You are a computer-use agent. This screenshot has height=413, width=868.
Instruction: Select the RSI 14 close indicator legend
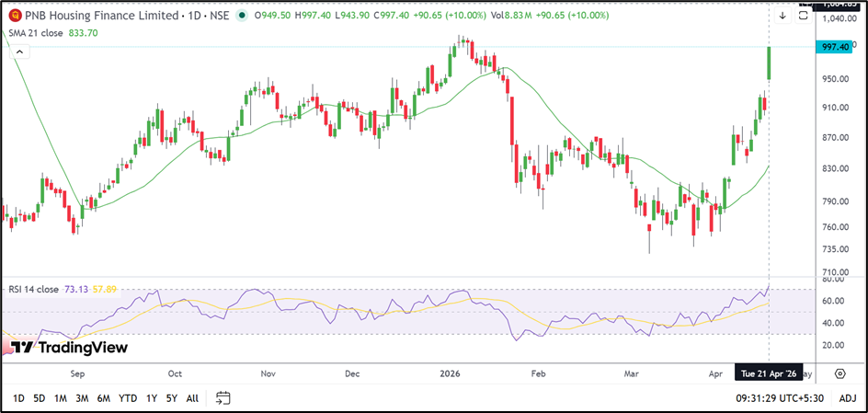click(x=34, y=289)
